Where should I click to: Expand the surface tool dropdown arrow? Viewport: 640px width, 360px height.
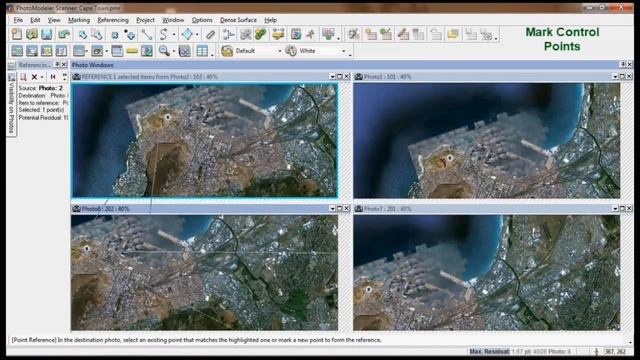click(x=198, y=35)
